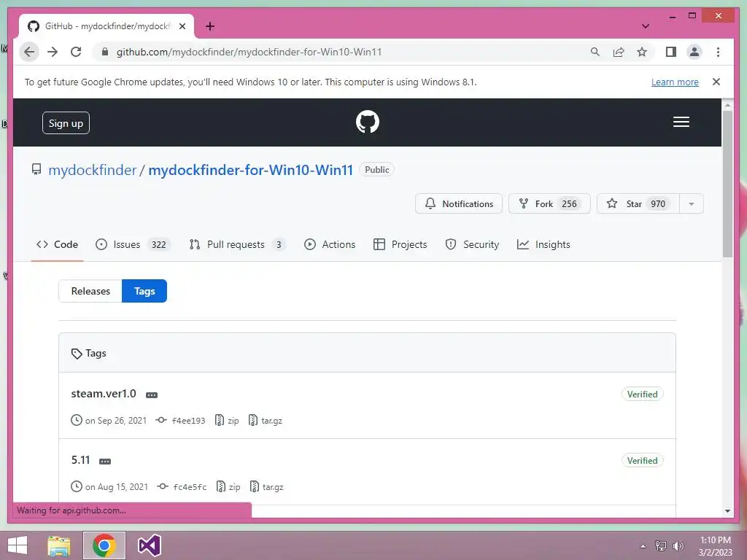Open the Pull requests tab
The width and height of the screenshot is (747, 560).
(237, 245)
